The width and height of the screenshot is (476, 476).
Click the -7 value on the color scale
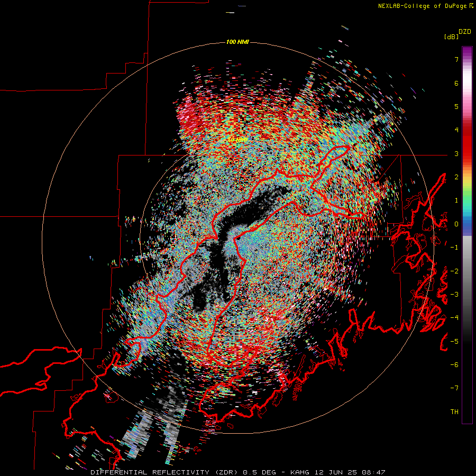tap(454, 388)
